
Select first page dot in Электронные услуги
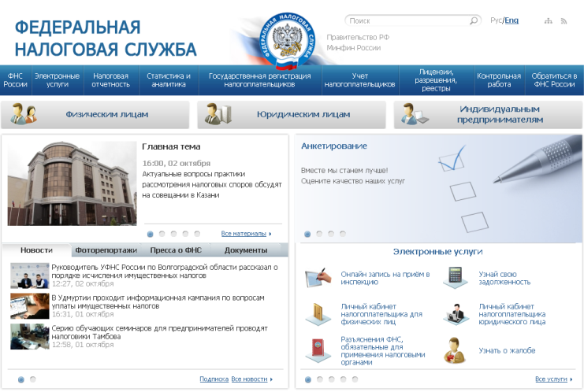point(308,379)
